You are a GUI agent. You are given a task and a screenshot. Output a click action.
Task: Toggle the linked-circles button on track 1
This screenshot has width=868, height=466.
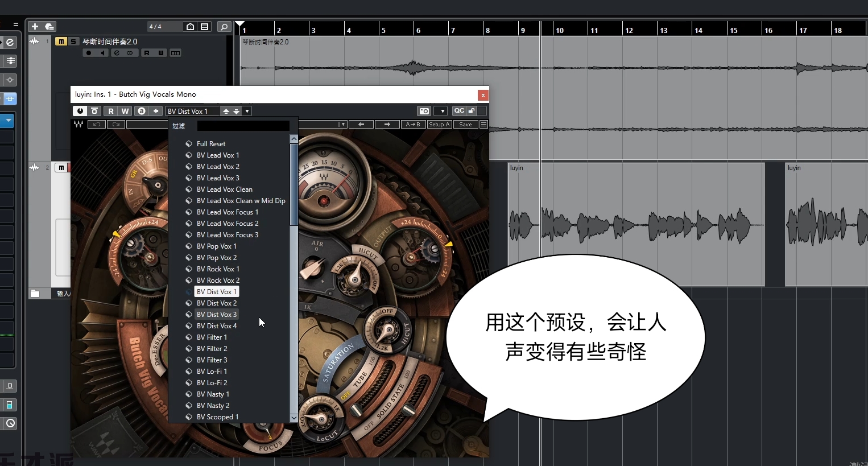130,53
